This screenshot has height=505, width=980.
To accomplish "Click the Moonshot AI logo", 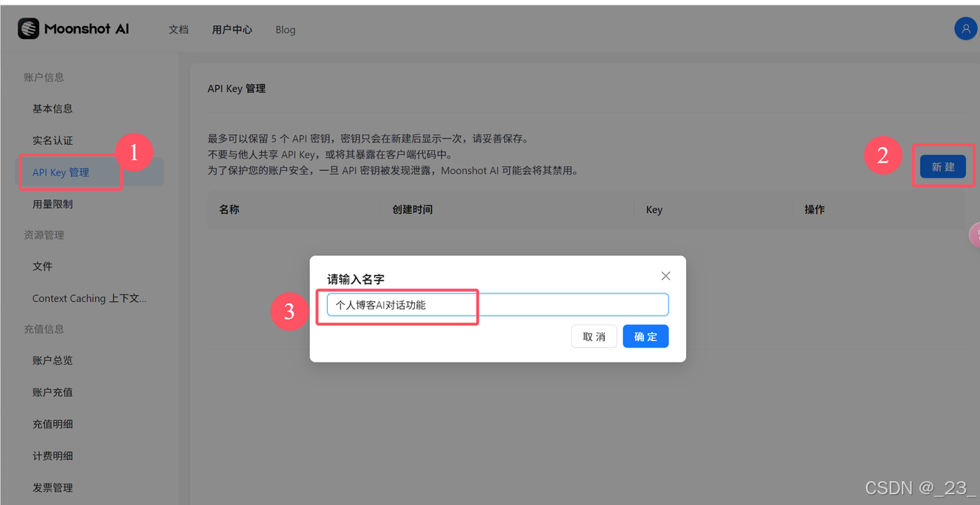I will tap(73, 28).
